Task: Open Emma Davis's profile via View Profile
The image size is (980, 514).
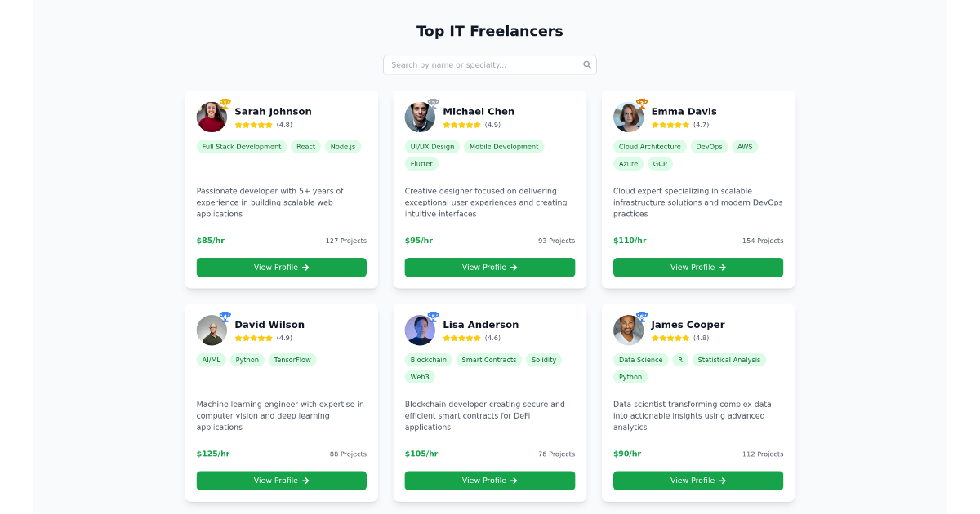Action: (x=698, y=267)
